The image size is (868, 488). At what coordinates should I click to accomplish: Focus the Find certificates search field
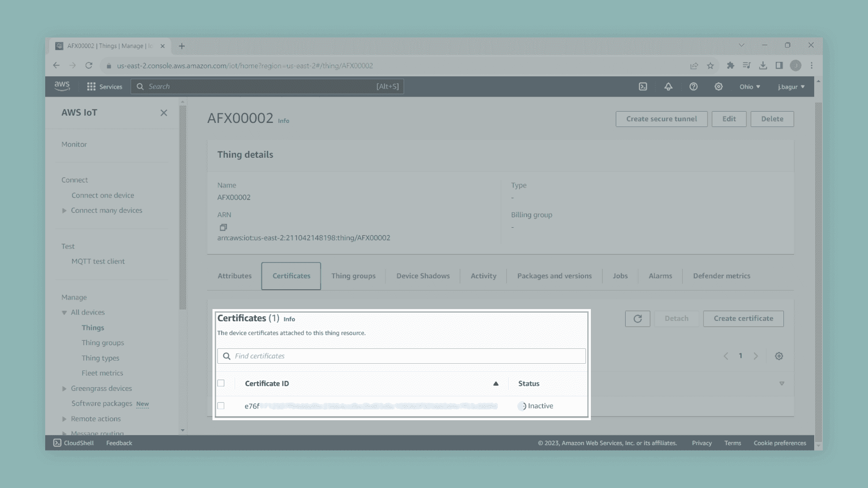click(401, 356)
